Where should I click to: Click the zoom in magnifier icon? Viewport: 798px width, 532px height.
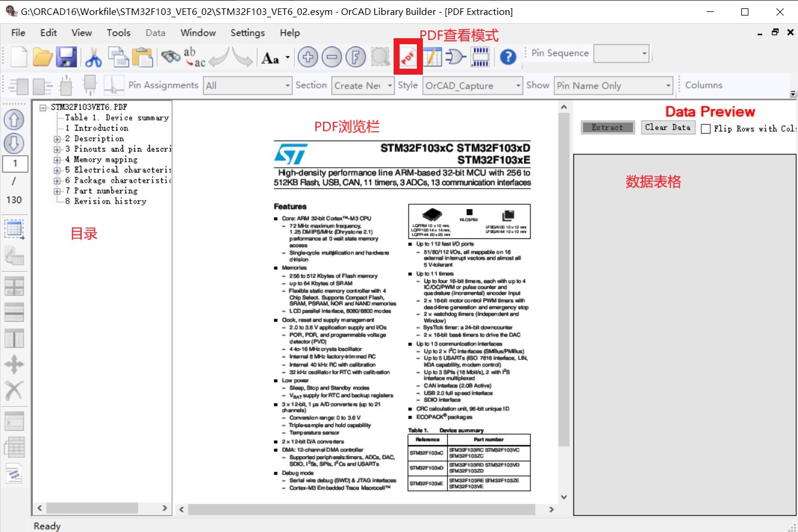coord(308,57)
